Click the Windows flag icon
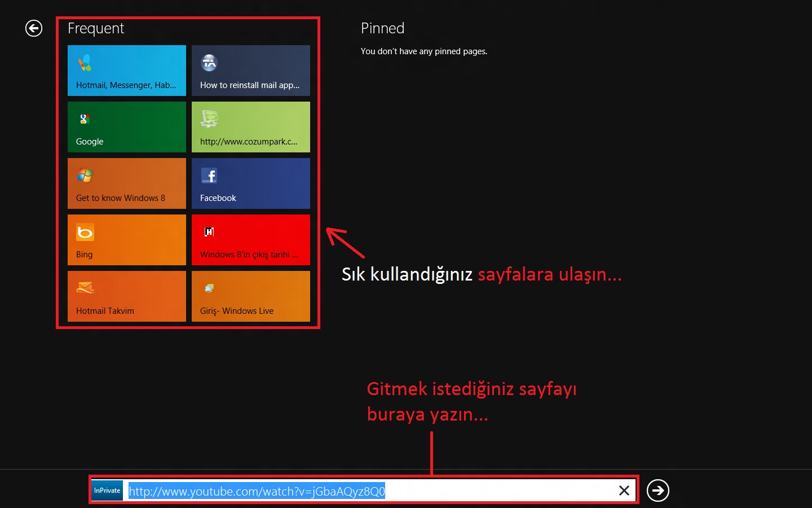The image size is (812, 508). (x=85, y=176)
